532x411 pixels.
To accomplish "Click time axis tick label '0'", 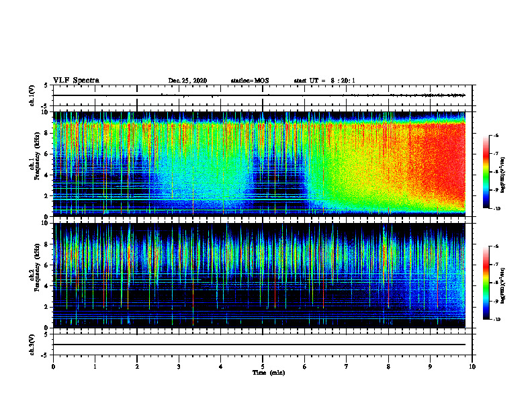I will [x=53, y=367].
